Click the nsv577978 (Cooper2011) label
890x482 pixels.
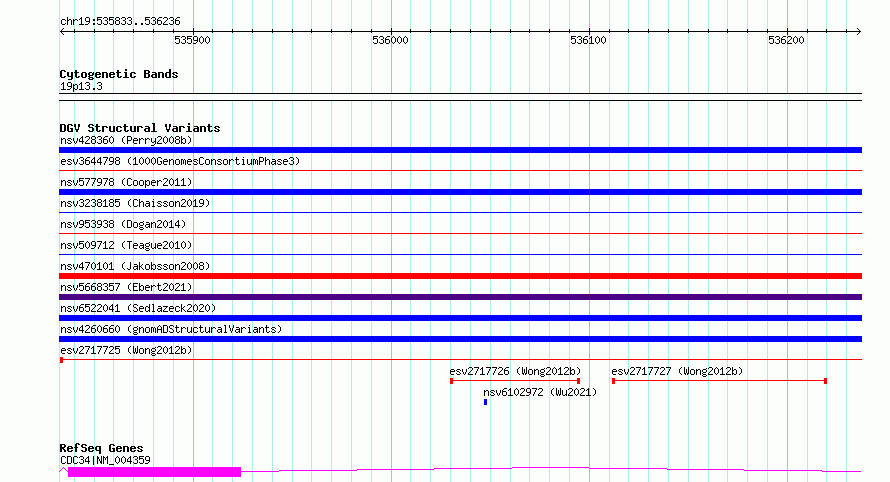[x=126, y=182]
